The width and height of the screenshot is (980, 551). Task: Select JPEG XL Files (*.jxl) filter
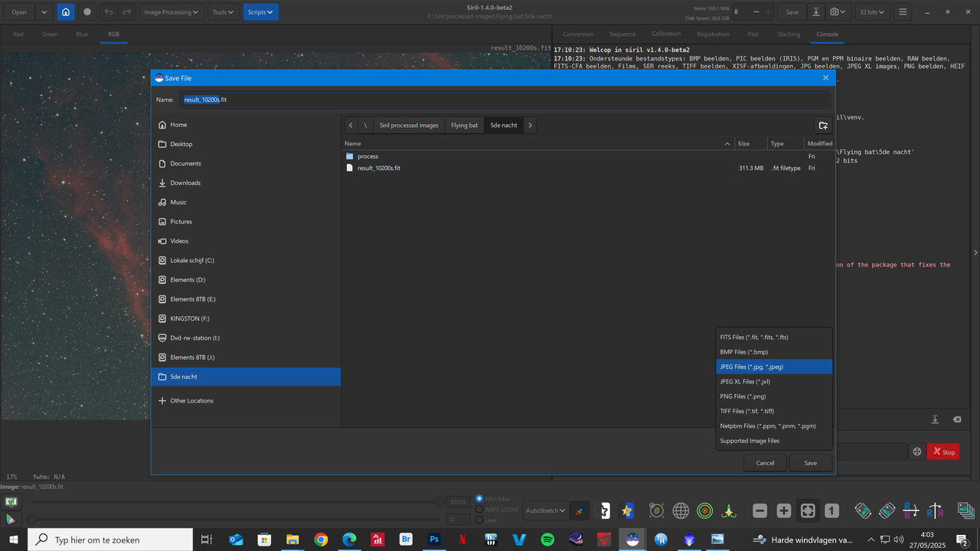tap(774, 381)
